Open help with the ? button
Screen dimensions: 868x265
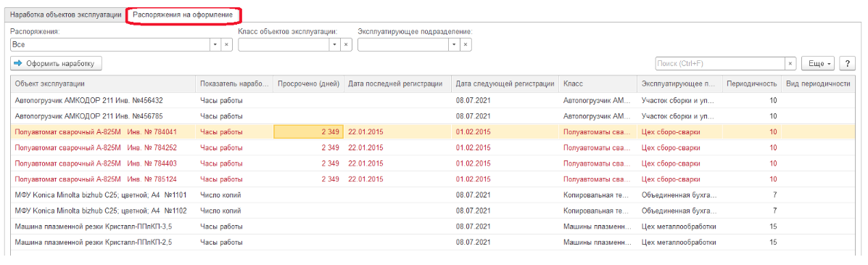pyautogui.click(x=848, y=63)
